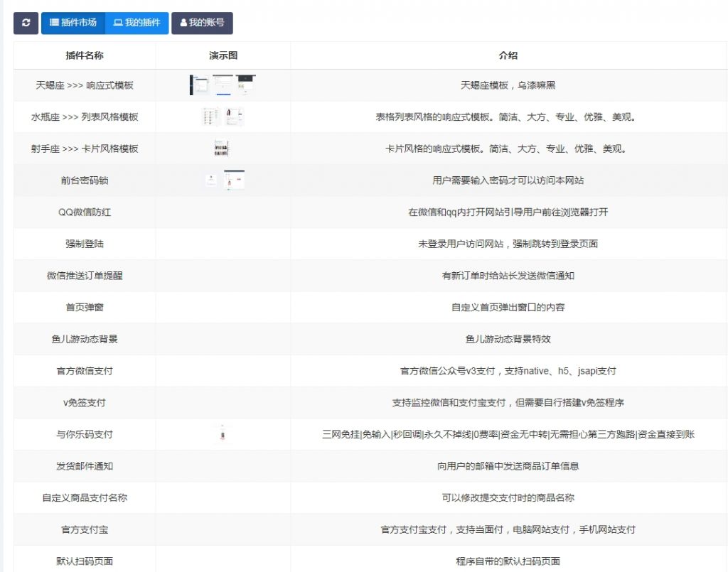Switch to the 我的插件 tab
This screenshot has height=572, width=728.
tap(137, 23)
